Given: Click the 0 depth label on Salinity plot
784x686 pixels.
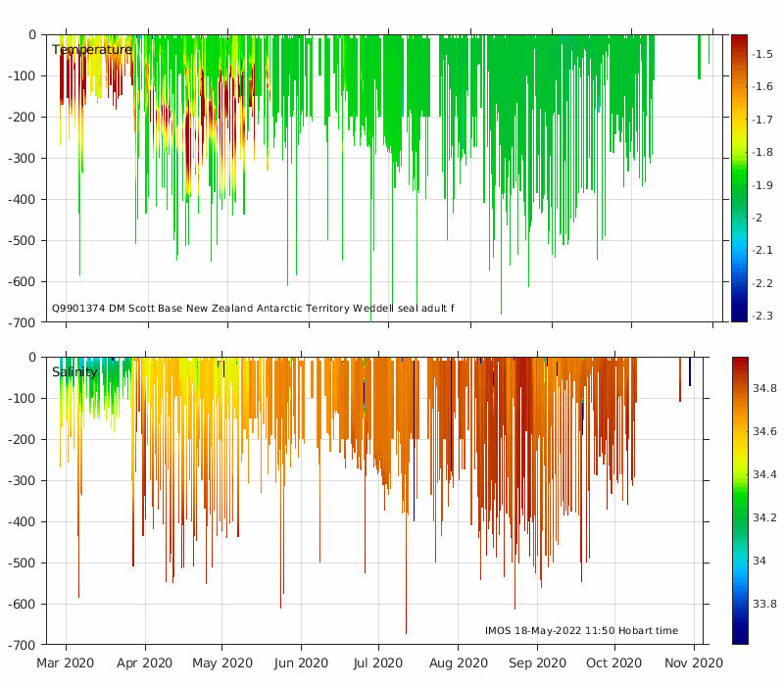Looking at the screenshot, I should [x=32, y=358].
